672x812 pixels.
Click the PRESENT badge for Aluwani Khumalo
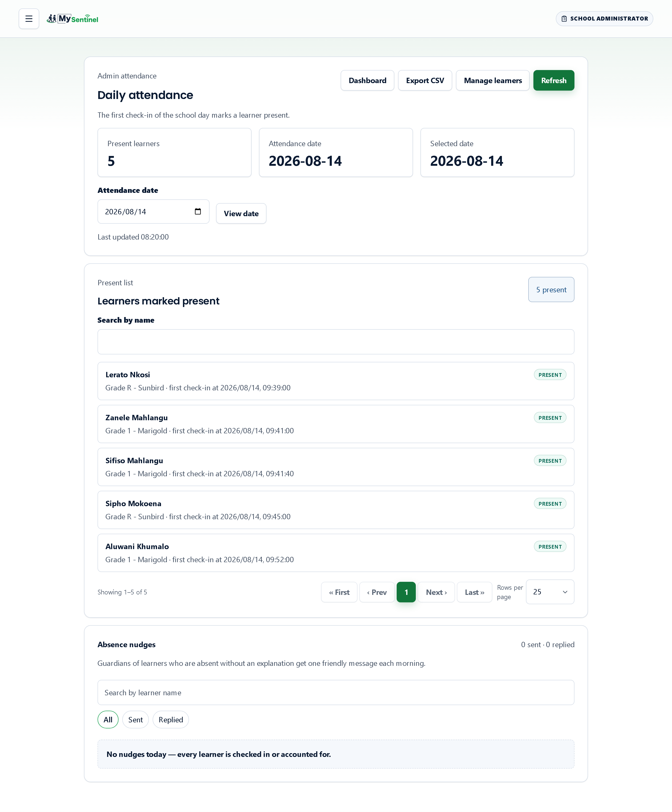pyautogui.click(x=550, y=546)
